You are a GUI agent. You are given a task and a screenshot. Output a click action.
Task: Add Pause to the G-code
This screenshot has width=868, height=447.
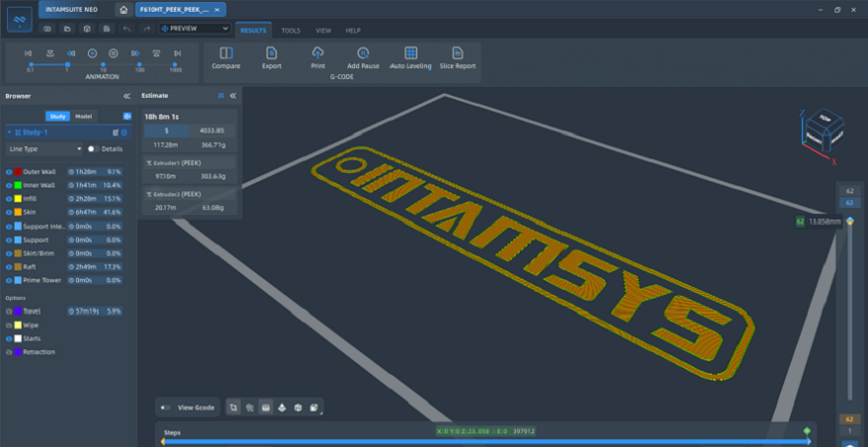(363, 58)
